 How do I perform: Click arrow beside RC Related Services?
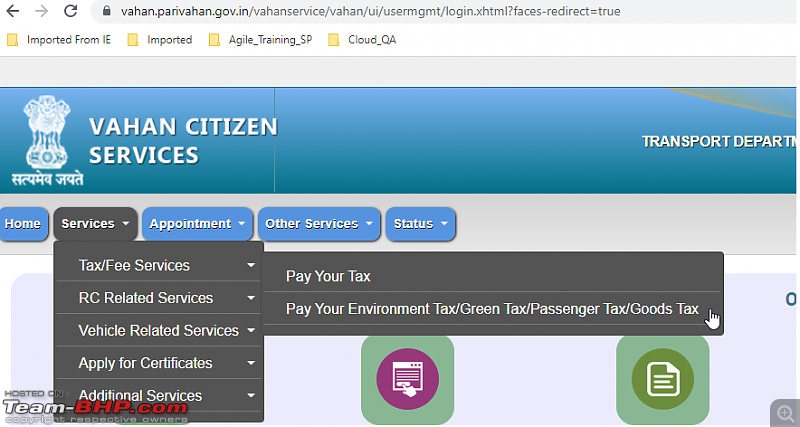point(251,298)
